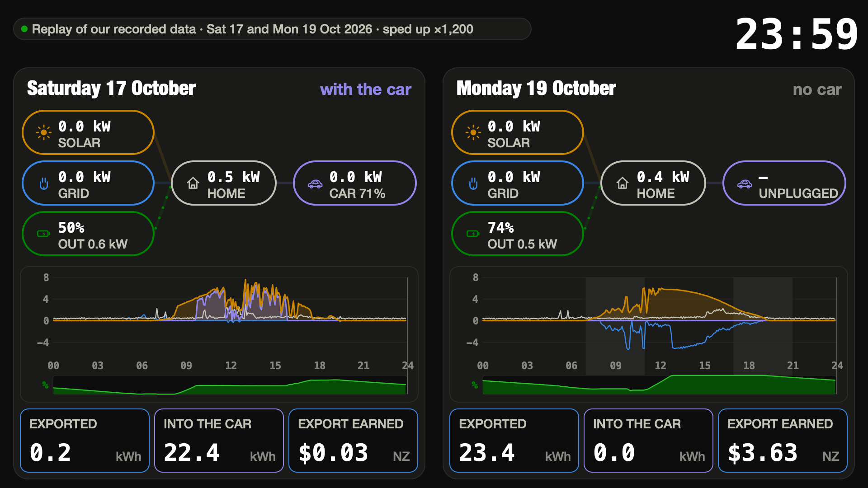Image resolution: width=868 pixels, height=488 pixels.
Task: Click the Monday solar sun icon
Action: click(473, 132)
